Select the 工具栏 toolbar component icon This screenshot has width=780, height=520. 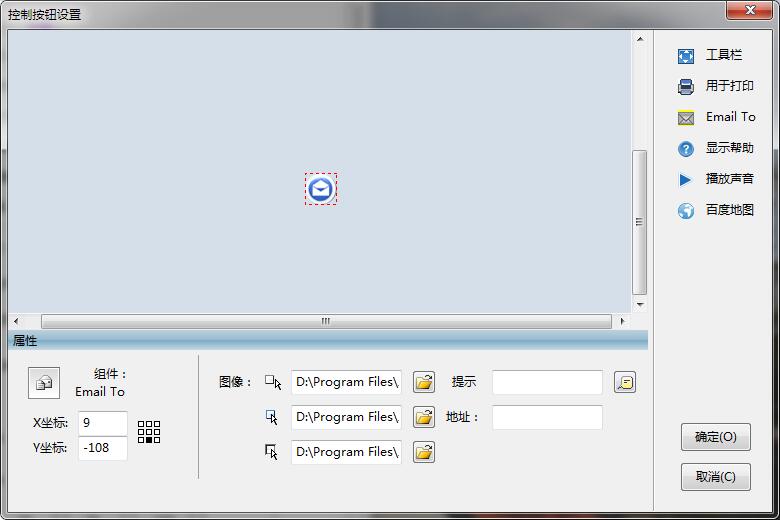pyautogui.click(x=686, y=56)
